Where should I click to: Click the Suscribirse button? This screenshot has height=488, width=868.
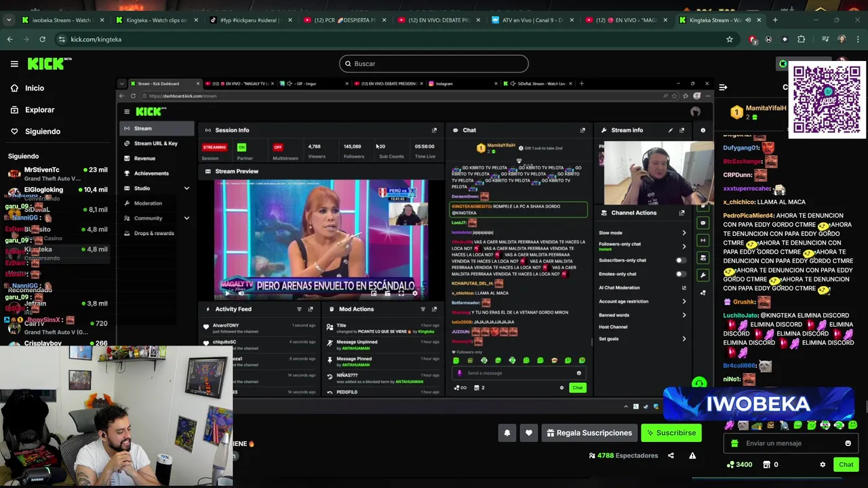(671, 433)
